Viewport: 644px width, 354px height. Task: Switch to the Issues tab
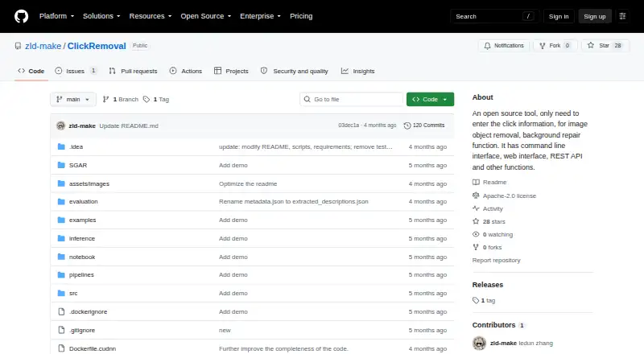click(x=76, y=71)
